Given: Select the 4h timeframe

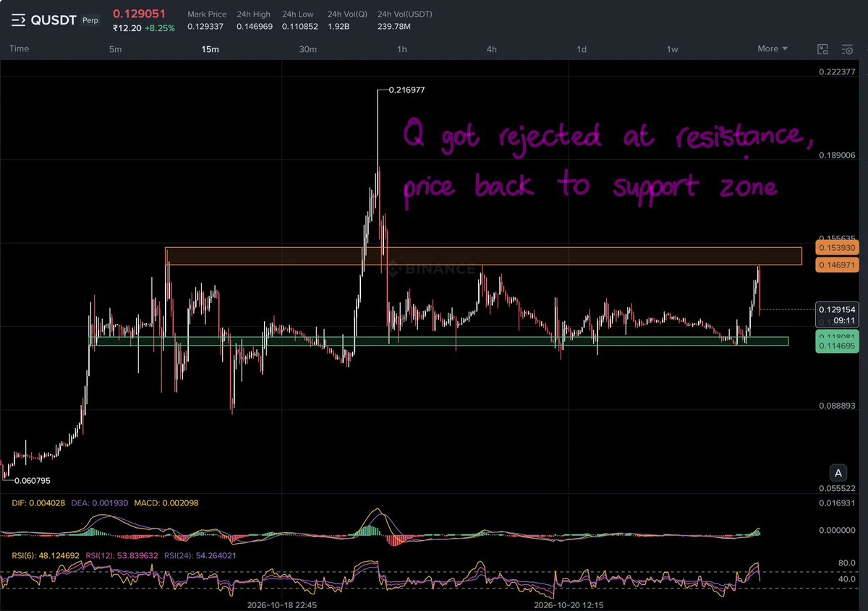Looking at the screenshot, I should pos(492,49).
